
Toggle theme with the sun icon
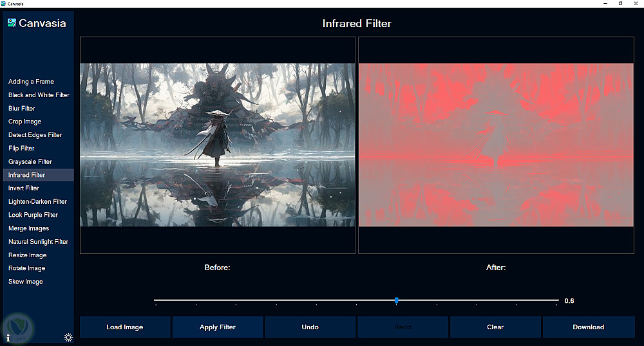click(x=68, y=338)
